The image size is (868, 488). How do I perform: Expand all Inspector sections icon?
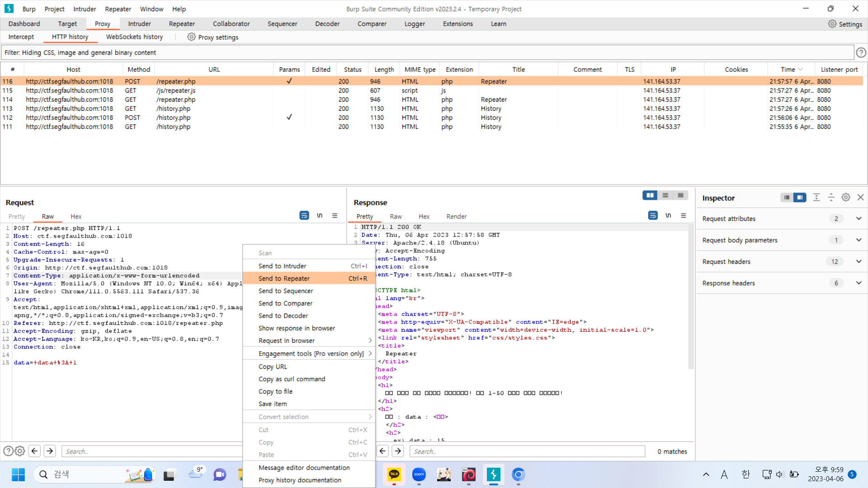point(816,197)
